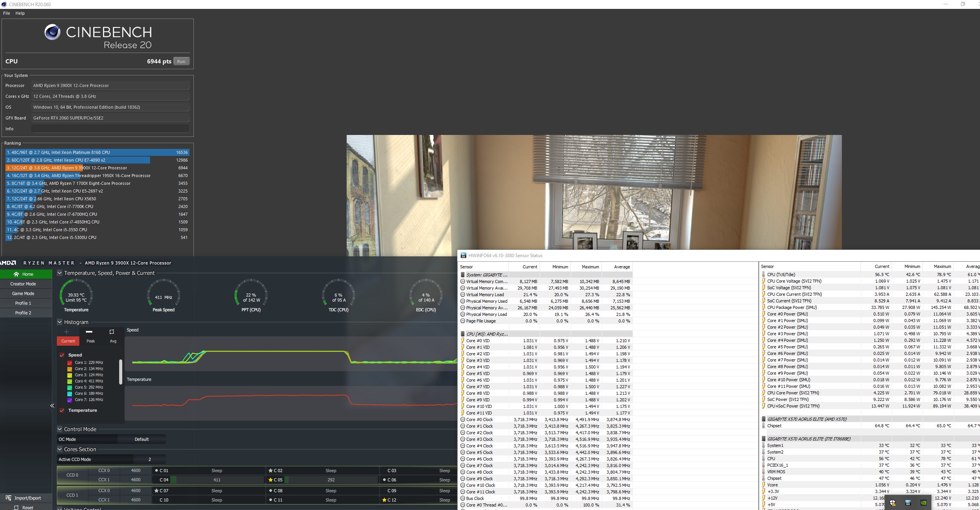Open the HWiNFO tray icon
Viewport: 980px width, 510px height.
coord(908,503)
